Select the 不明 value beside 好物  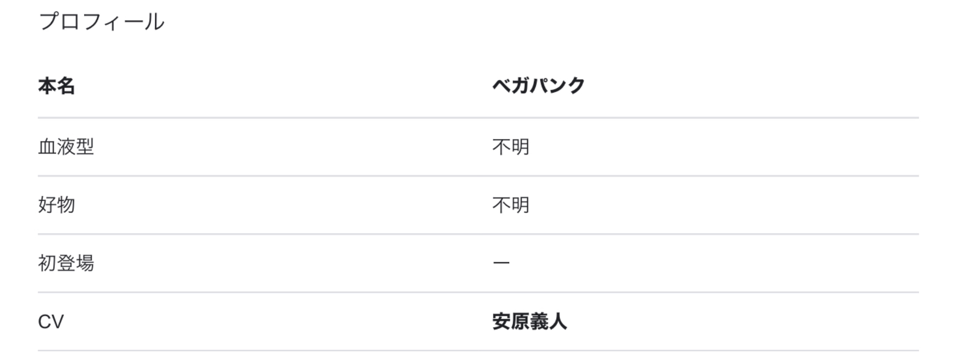point(511,205)
